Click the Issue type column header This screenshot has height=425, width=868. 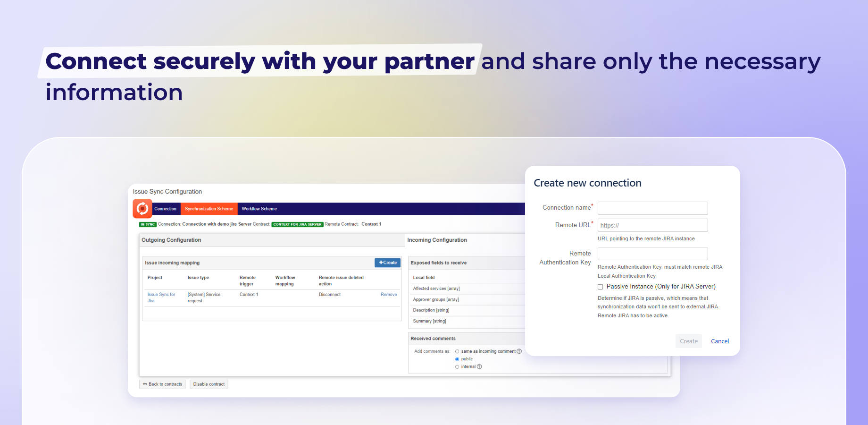coord(198,278)
